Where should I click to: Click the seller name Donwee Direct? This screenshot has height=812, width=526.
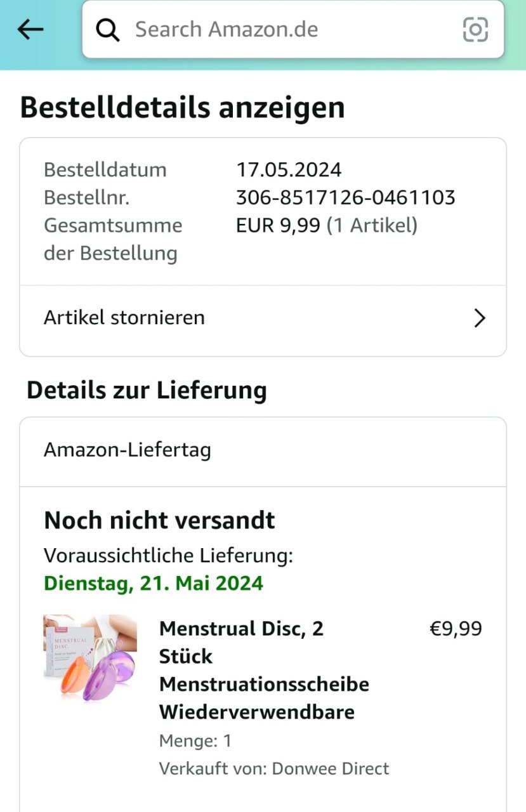click(330, 769)
